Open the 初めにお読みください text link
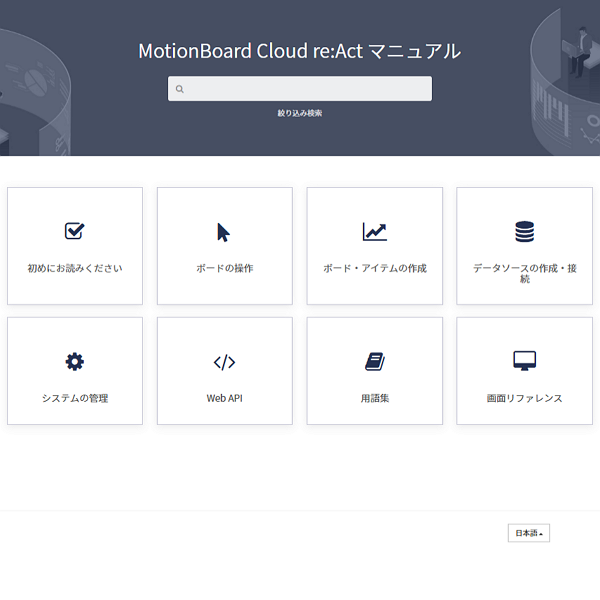 click(75, 269)
